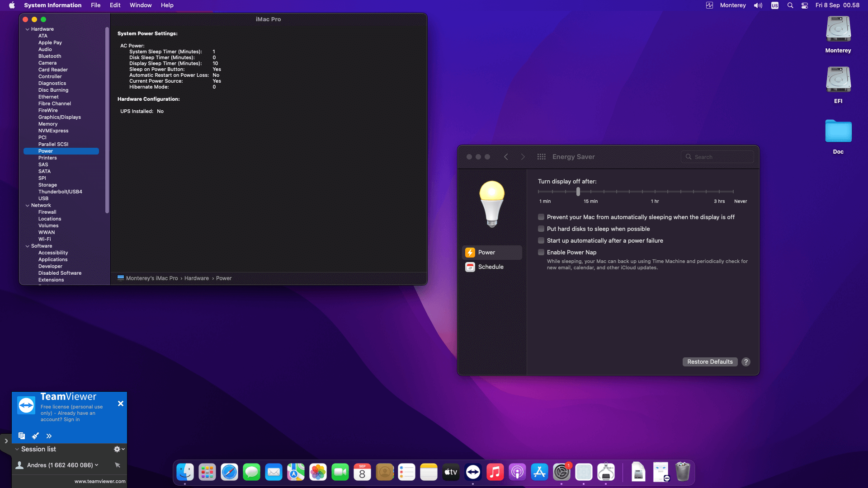Collapse the Software tree section
Viewport: 868px width, 488px height.
tap(28, 246)
